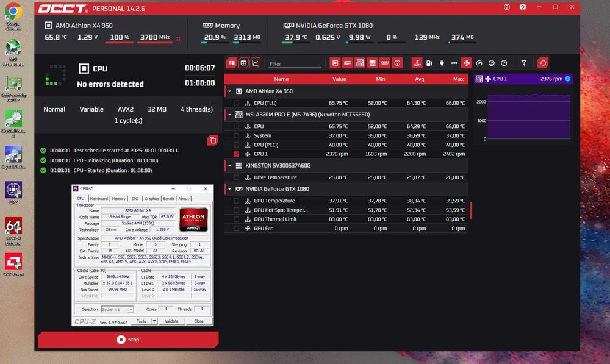The image size is (610, 364).
Task: Switch to CPU-Z Memory tab
Action: [x=119, y=198]
